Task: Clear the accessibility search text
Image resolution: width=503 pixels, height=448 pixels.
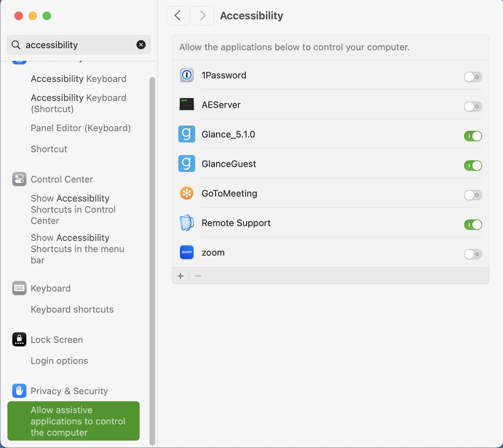Action: coord(141,45)
